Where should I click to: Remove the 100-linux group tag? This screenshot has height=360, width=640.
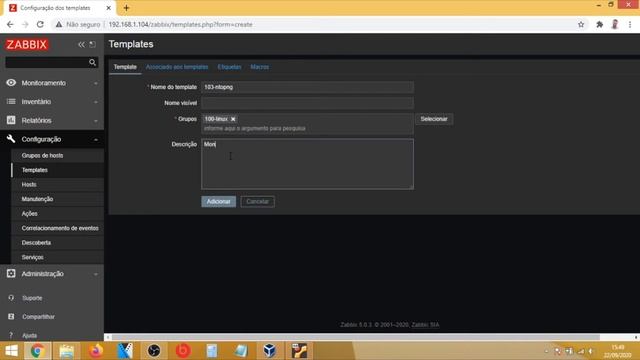[233, 119]
